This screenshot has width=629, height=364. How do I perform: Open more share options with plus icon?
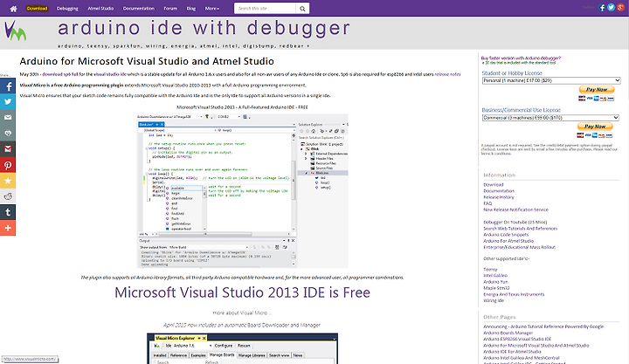tap(8, 228)
